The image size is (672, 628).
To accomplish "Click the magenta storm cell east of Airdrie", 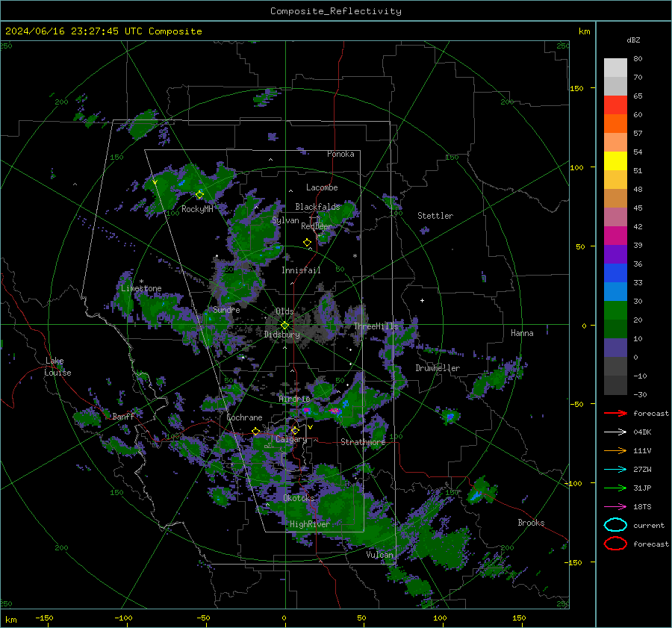I will 335,411.
